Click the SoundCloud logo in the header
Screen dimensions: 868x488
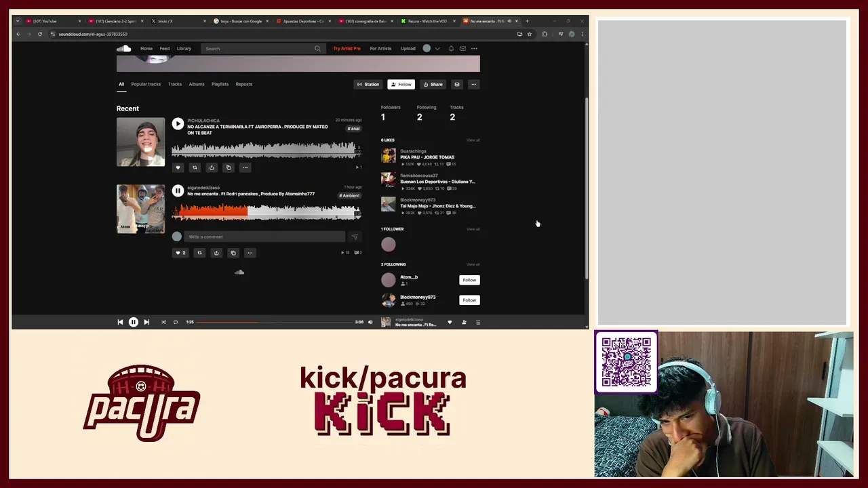tap(123, 48)
